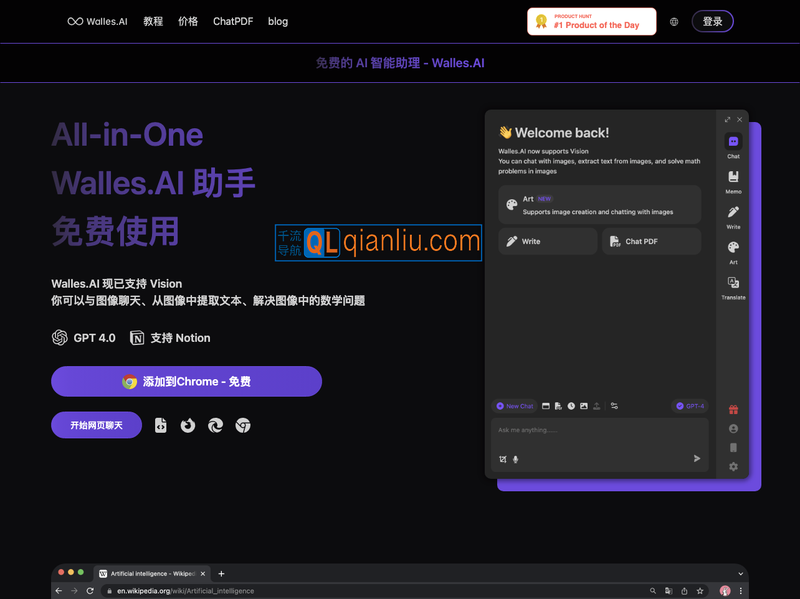Expand the chat panel with the arrows icon
The image size is (800, 599).
(x=727, y=119)
